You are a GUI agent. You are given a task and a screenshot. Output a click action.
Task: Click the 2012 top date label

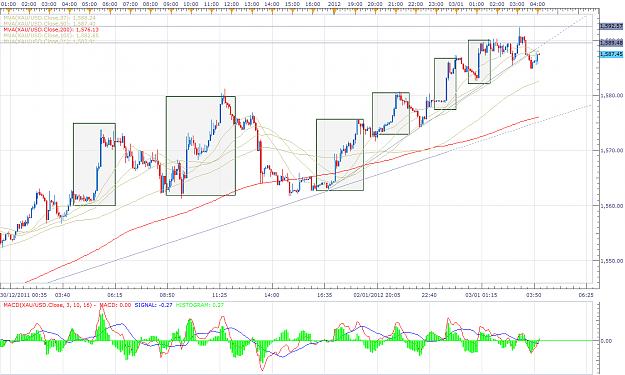pyautogui.click(x=334, y=4)
